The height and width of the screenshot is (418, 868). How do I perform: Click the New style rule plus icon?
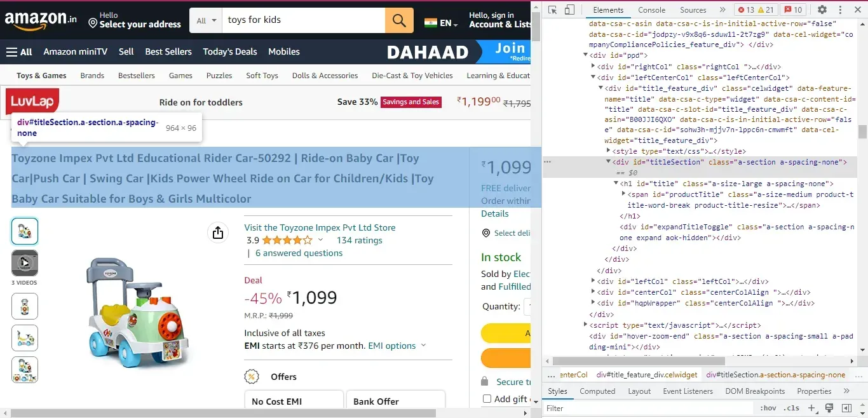tap(811, 408)
